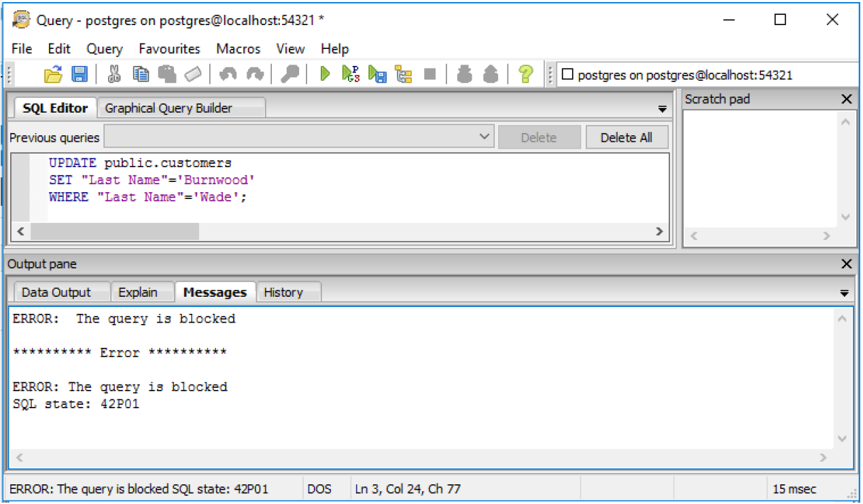Click the Redo arrow icon
The width and height of the screenshot is (863, 504).
255,74
